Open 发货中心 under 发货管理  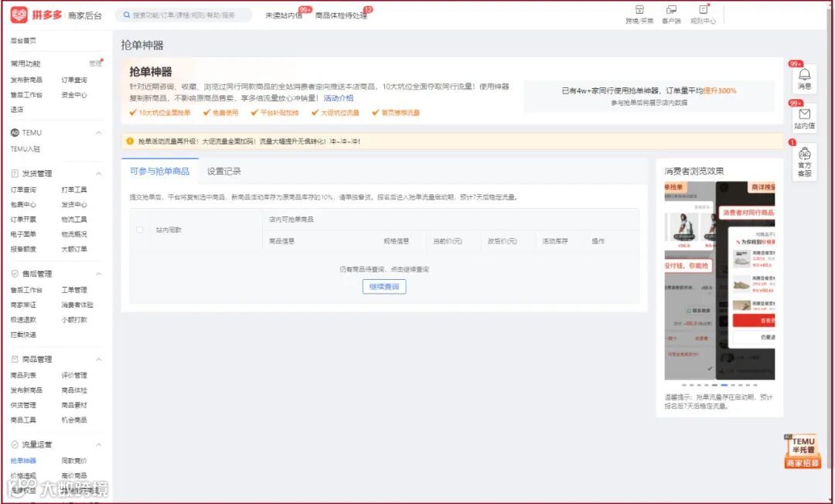tap(74, 204)
